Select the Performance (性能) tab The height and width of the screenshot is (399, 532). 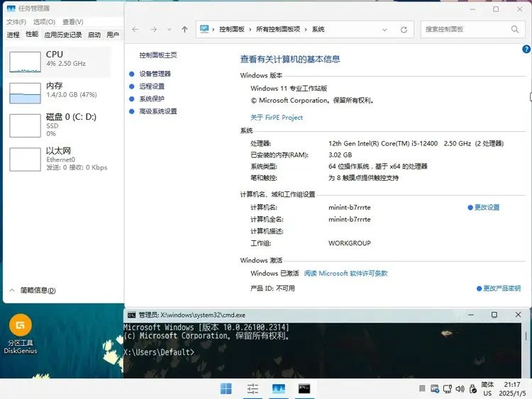pyautogui.click(x=32, y=34)
